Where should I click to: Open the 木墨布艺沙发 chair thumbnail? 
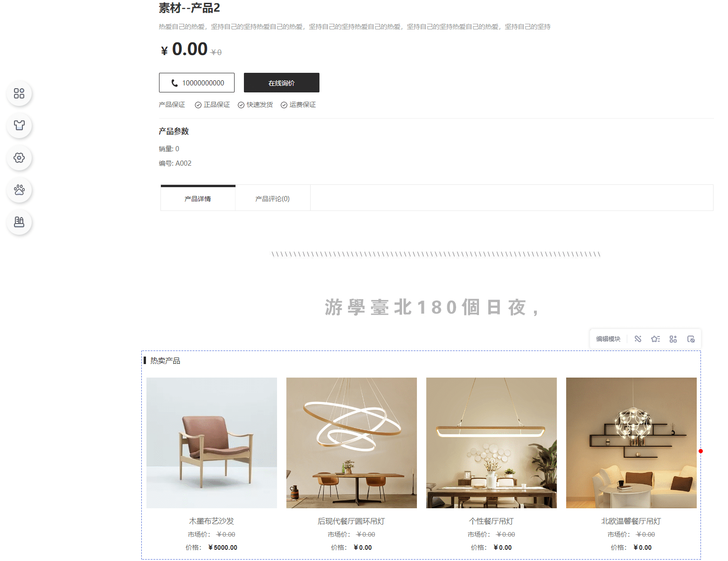click(212, 443)
